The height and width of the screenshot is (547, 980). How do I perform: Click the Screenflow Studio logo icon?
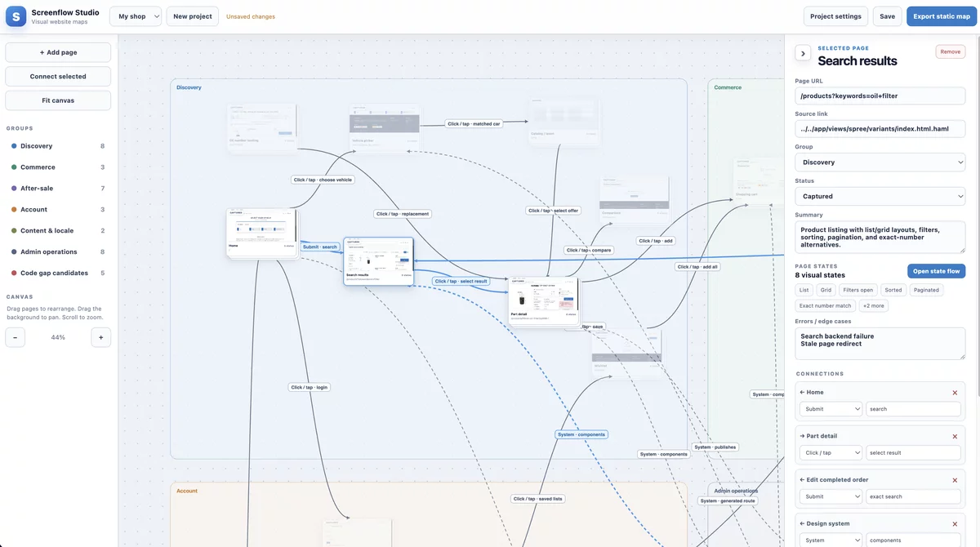pyautogui.click(x=16, y=16)
